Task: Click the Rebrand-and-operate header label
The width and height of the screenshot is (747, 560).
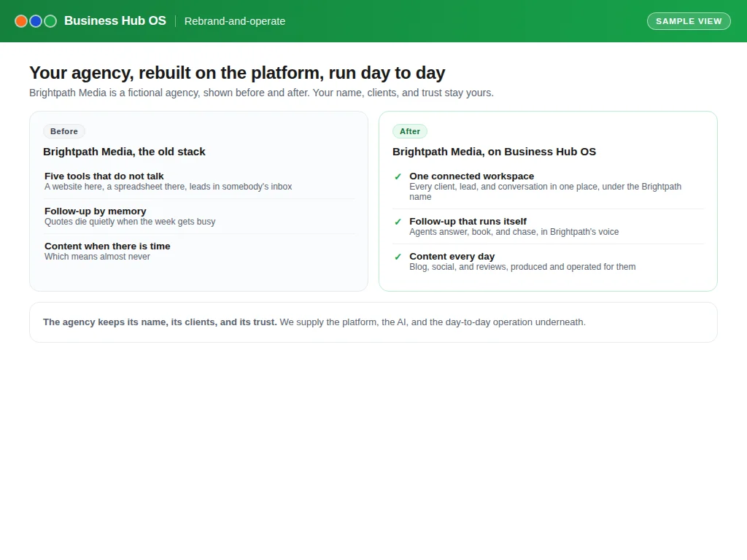Action: coord(235,21)
